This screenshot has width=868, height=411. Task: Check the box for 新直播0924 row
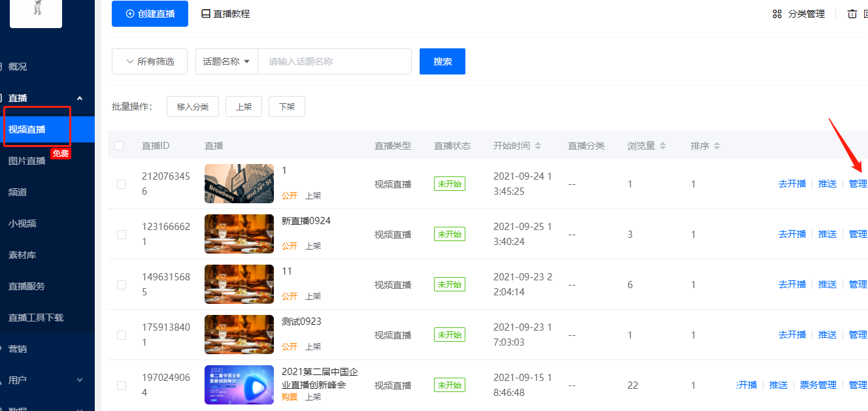[x=122, y=235]
